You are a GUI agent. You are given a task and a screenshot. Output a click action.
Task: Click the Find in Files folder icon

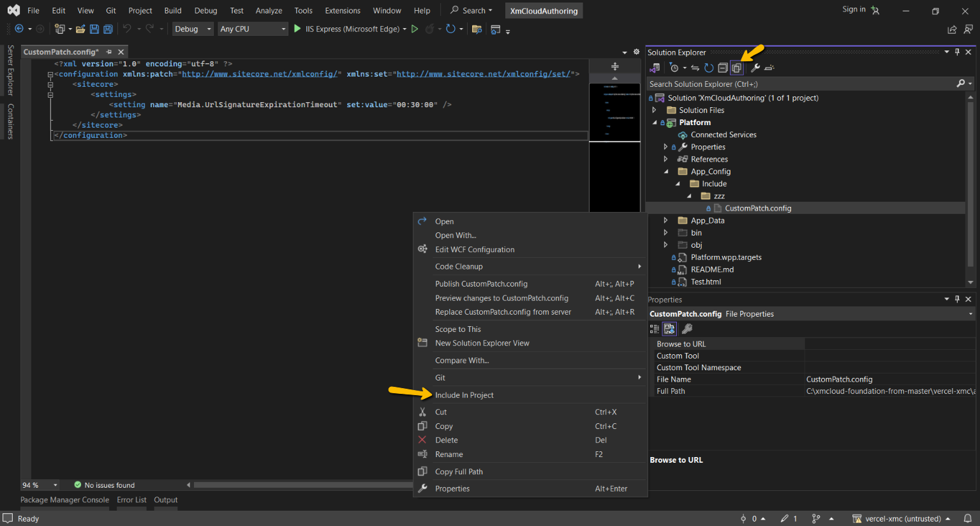click(477, 29)
